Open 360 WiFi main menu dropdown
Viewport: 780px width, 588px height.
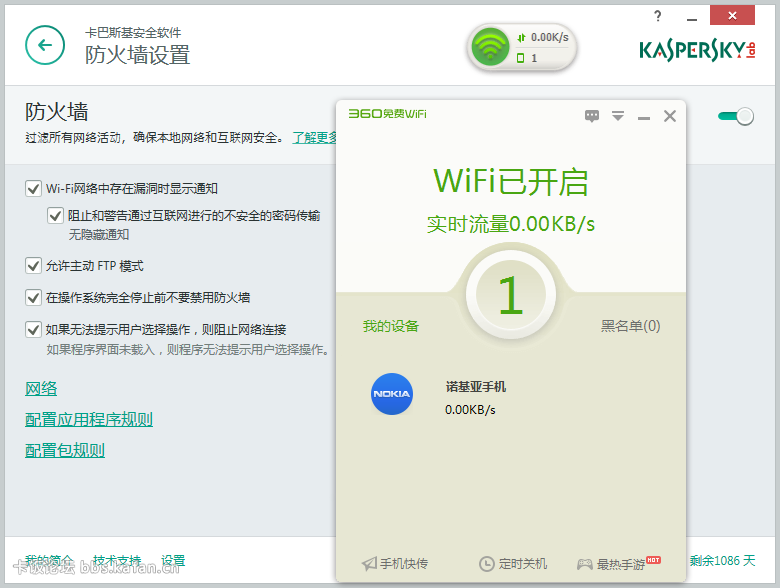click(x=618, y=116)
